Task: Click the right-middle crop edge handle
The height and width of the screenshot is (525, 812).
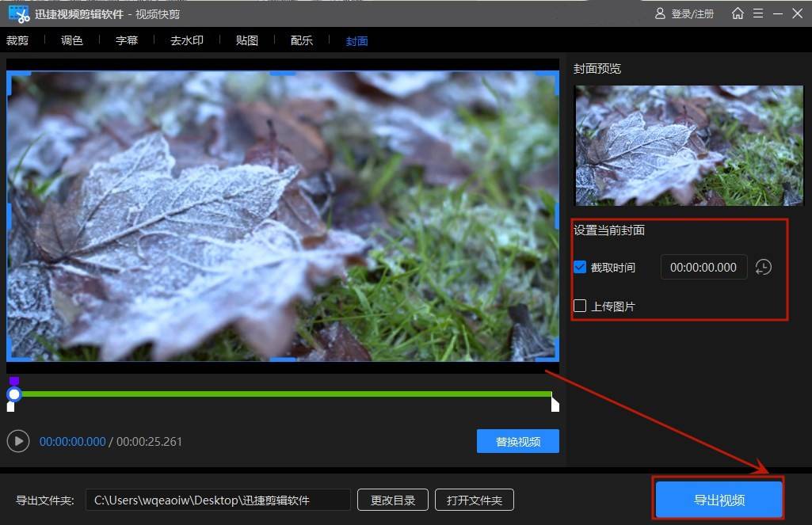Action: [x=557, y=216]
